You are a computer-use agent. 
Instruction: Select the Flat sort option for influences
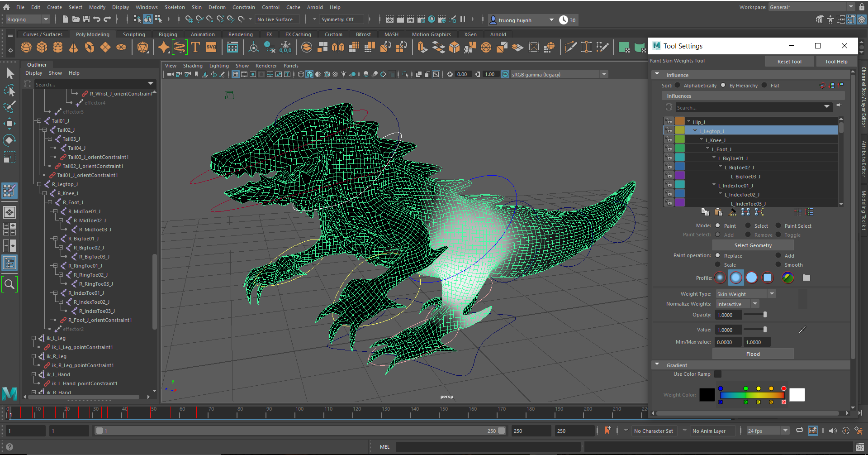tap(764, 85)
